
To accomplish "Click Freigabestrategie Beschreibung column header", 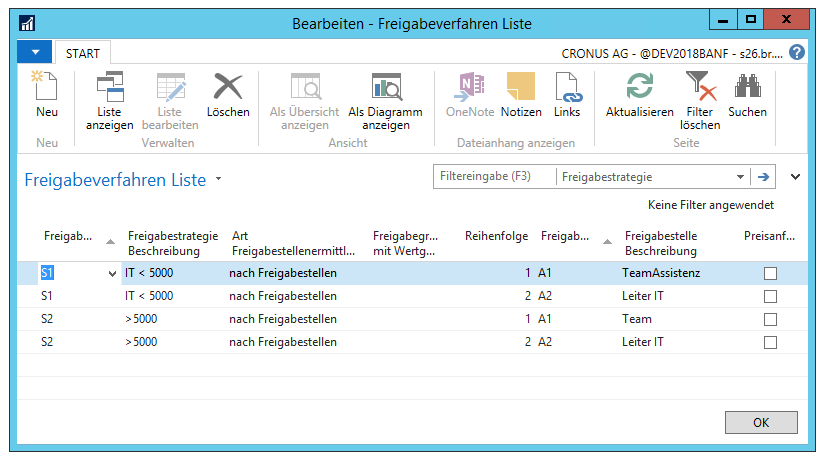I will (173, 244).
